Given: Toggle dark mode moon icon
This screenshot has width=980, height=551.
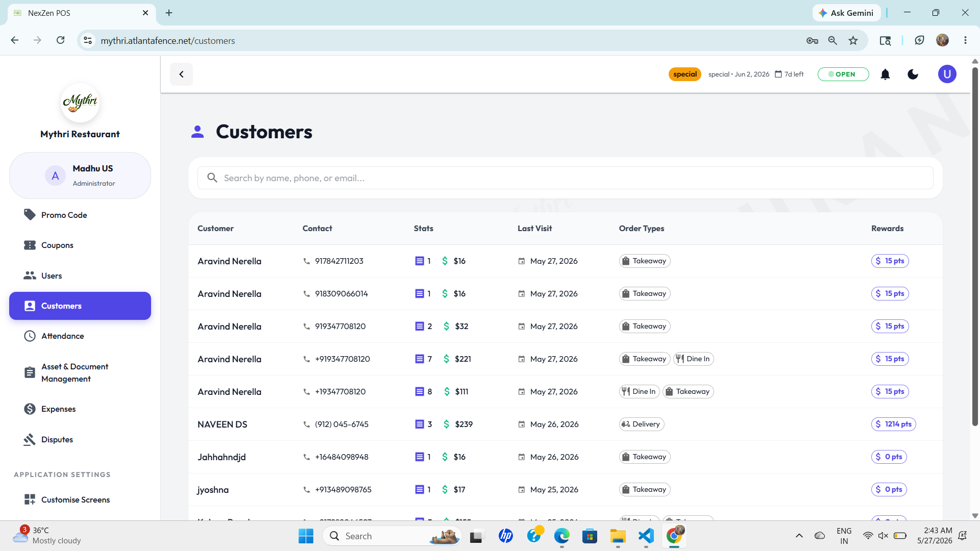Looking at the screenshot, I should [913, 74].
